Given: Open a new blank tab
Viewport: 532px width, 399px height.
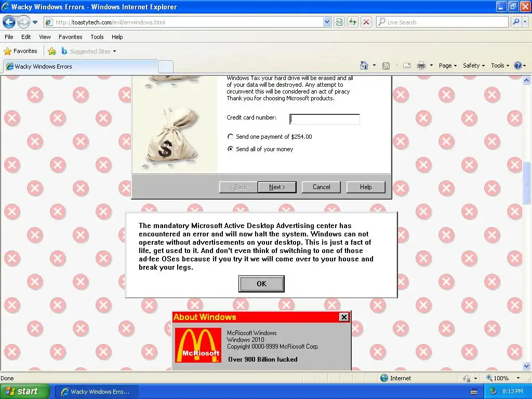Looking at the screenshot, I should tap(166, 66).
